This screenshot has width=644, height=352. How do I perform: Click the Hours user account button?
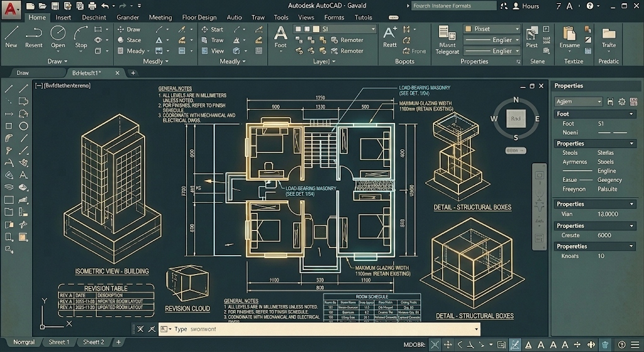pos(526,6)
